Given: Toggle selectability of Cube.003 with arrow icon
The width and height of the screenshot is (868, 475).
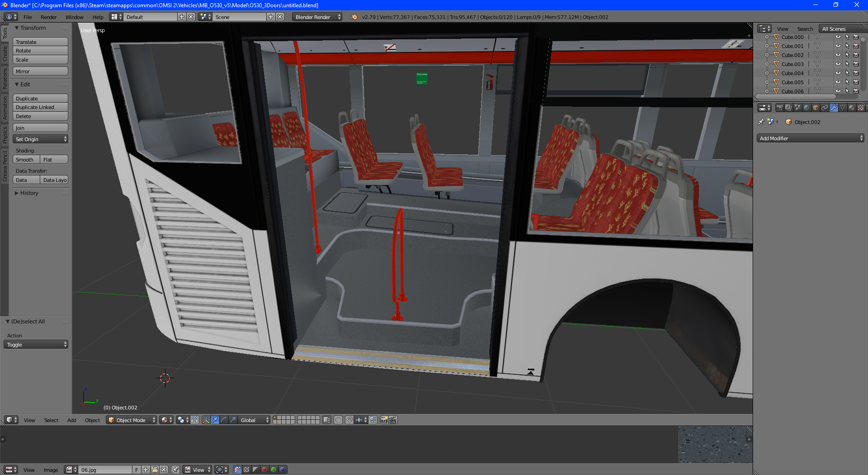Looking at the screenshot, I should pyautogui.click(x=847, y=64).
